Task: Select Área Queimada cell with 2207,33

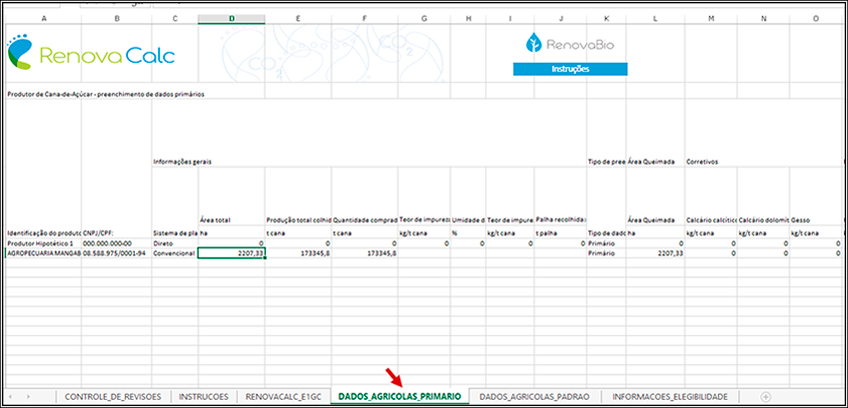Action: tap(655, 254)
